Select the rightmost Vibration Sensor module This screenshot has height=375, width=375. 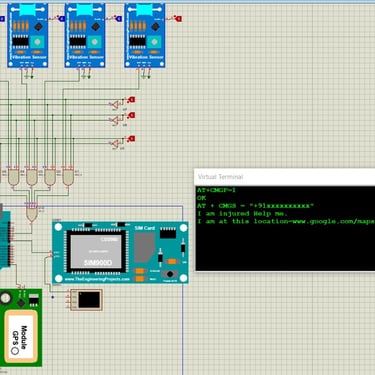point(145,35)
